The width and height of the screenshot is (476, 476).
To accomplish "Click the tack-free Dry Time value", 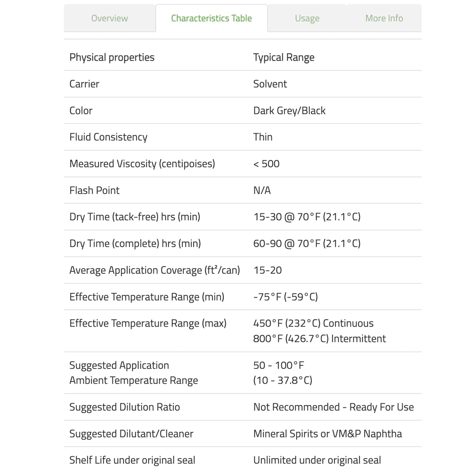I will point(307,217).
